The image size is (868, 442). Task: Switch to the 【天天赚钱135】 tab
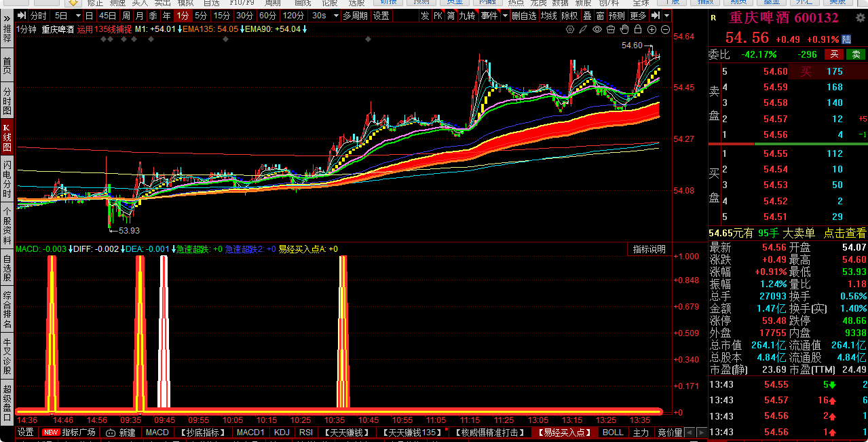(x=413, y=432)
